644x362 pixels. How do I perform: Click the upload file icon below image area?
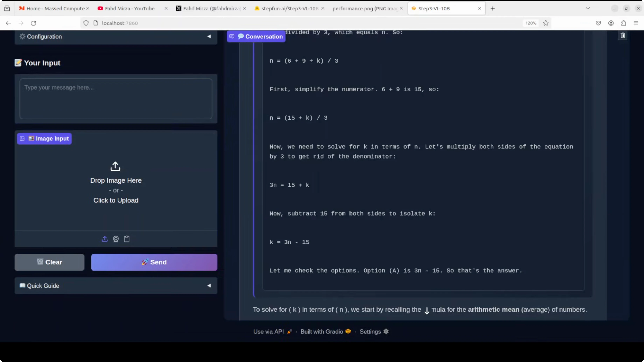click(x=104, y=239)
